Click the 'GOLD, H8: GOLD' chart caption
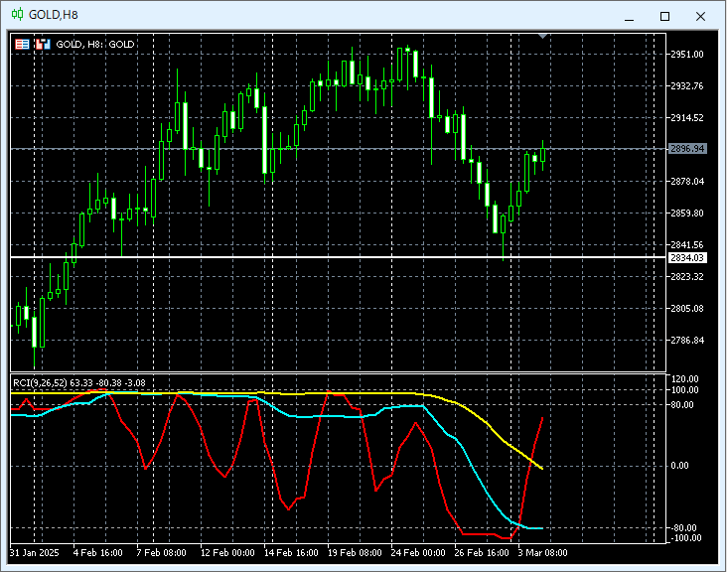This screenshot has width=728, height=572. tap(95, 44)
